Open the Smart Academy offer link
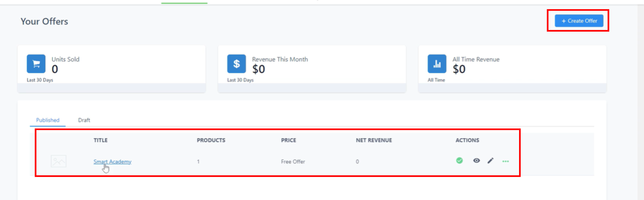Viewport: 644px width, 200px height. pyautogui.click(x=112, y=161)
